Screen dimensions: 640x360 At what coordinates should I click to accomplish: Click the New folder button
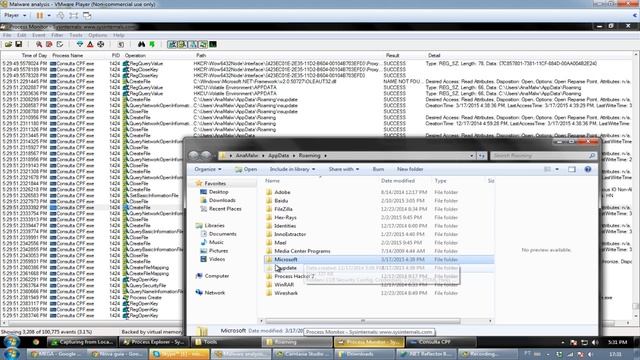pos(410,169)
